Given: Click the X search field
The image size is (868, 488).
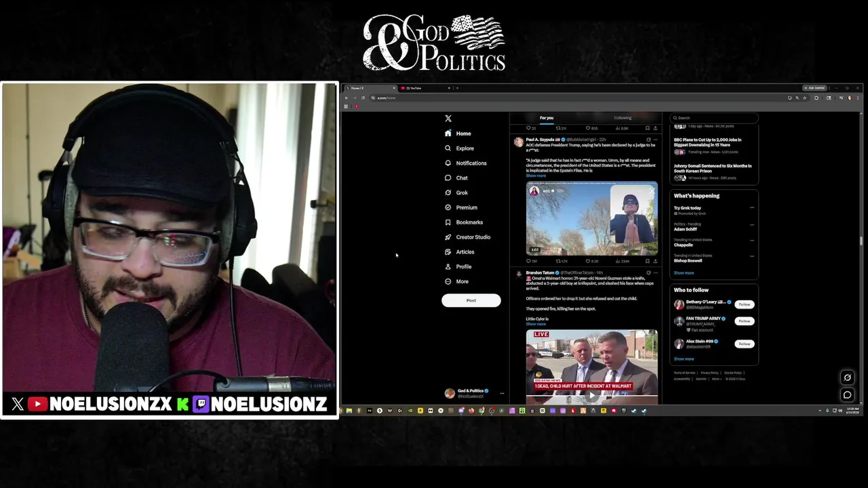Looking at the screenshot, I should [714, 118].
